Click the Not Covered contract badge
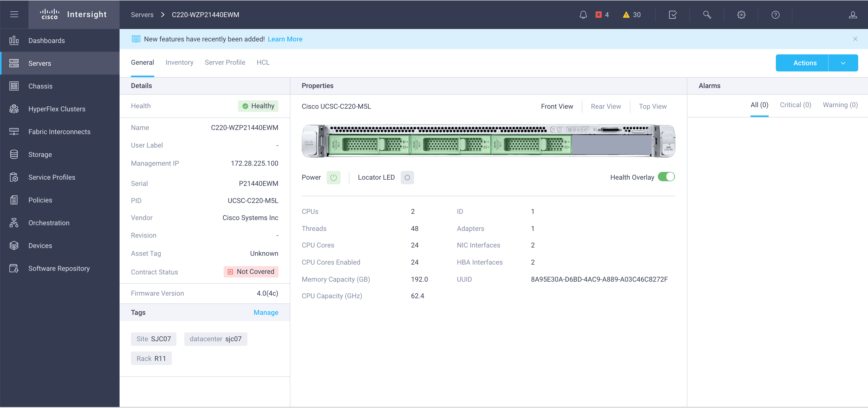 251,272
